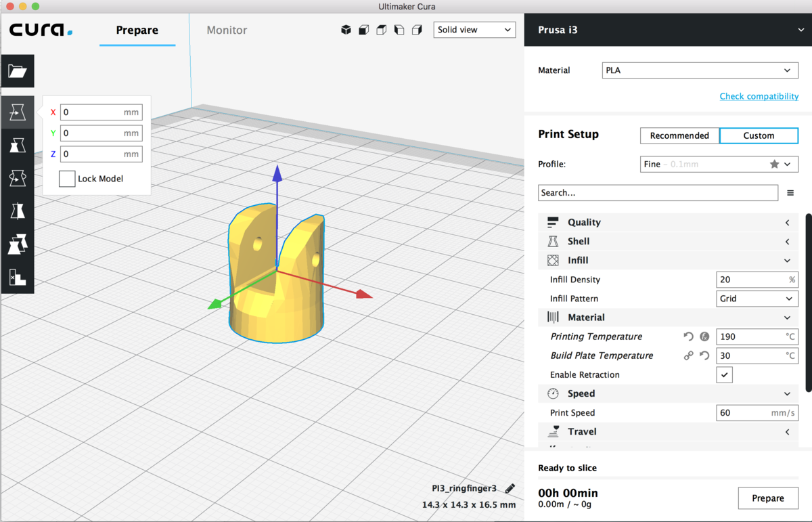Click the settings Search field
This screenshot has height=522, width=812.
tap(658, 193)
